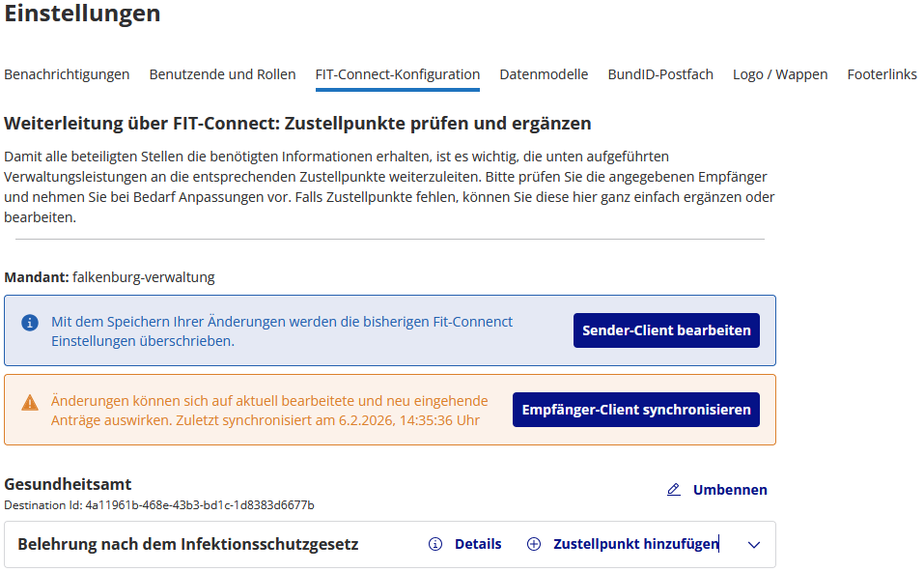Image resolution: width=924 pixels, height=572 pixels.
Task: Open the Logo / Wappen tab
Action: tap(780, 73)
